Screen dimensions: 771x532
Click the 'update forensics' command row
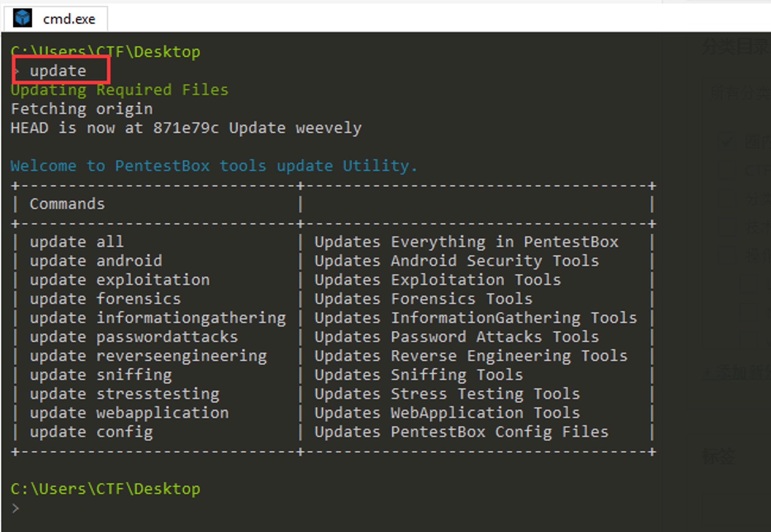click(x=106, y=299)
